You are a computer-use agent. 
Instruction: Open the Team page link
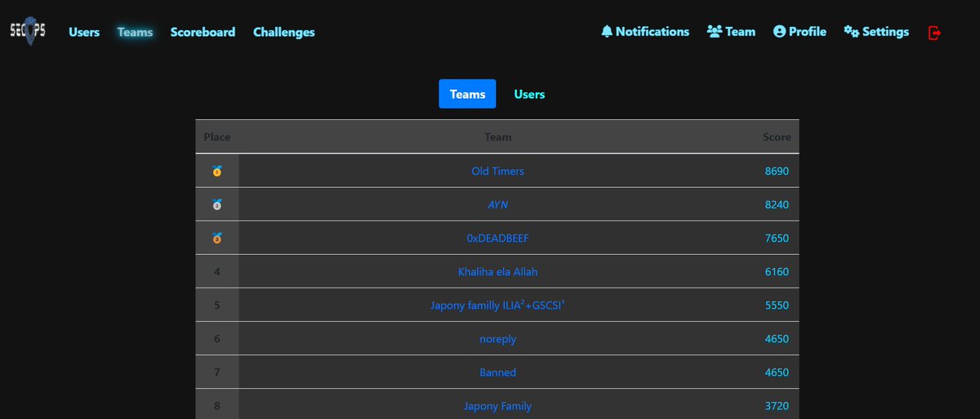point(731,32)
